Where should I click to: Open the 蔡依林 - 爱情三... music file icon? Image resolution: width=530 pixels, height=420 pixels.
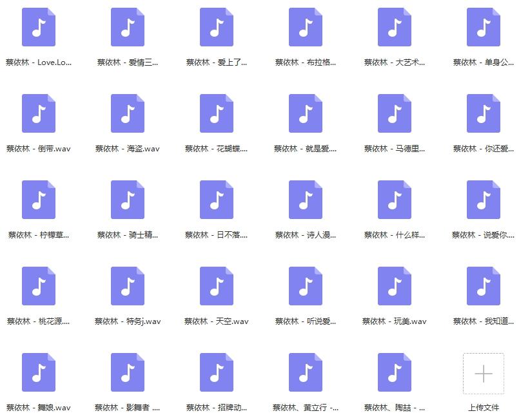128,27
